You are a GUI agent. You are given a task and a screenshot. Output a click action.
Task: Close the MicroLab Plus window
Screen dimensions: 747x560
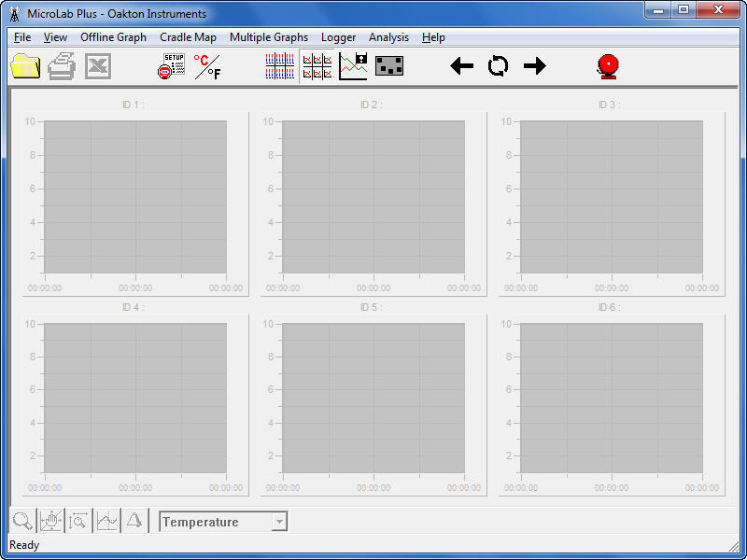[718, 10]
